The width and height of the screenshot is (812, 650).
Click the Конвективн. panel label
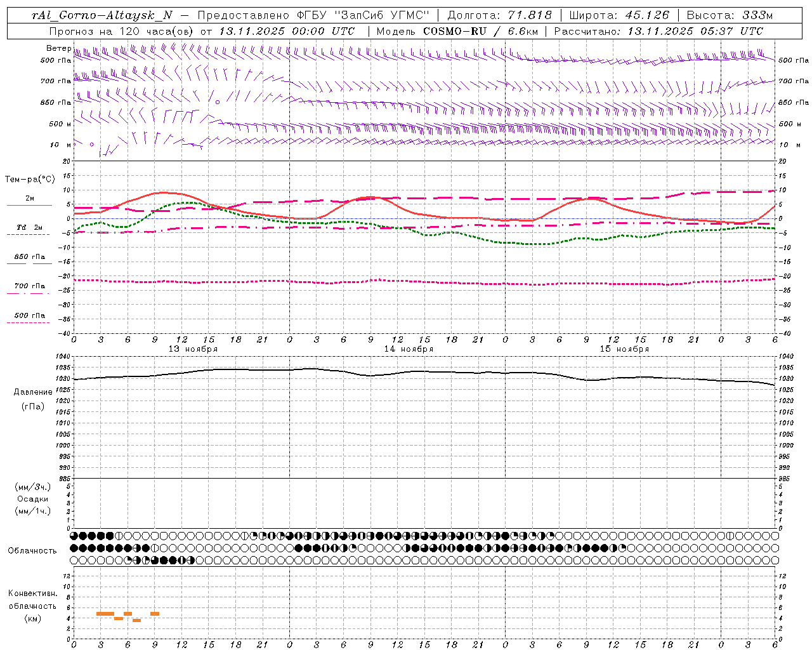(32, 594)
